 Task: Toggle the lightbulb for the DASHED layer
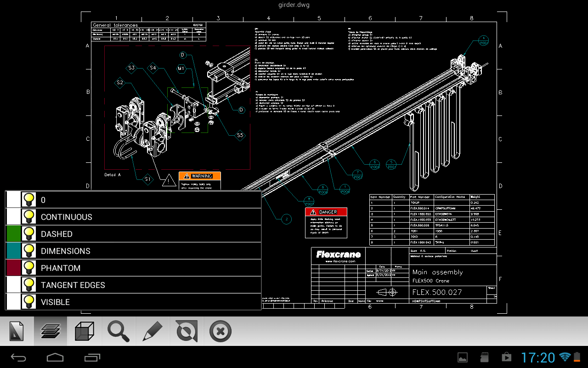29,233
